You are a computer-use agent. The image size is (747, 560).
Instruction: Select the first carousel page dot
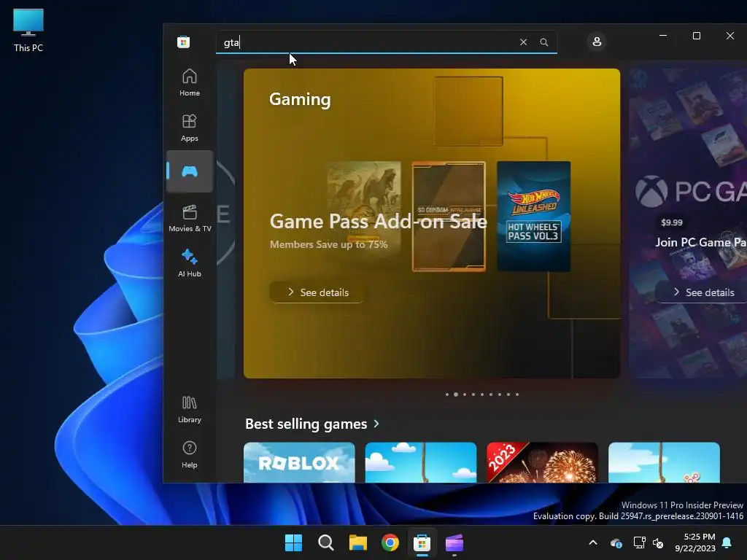[x=447, y=394]
